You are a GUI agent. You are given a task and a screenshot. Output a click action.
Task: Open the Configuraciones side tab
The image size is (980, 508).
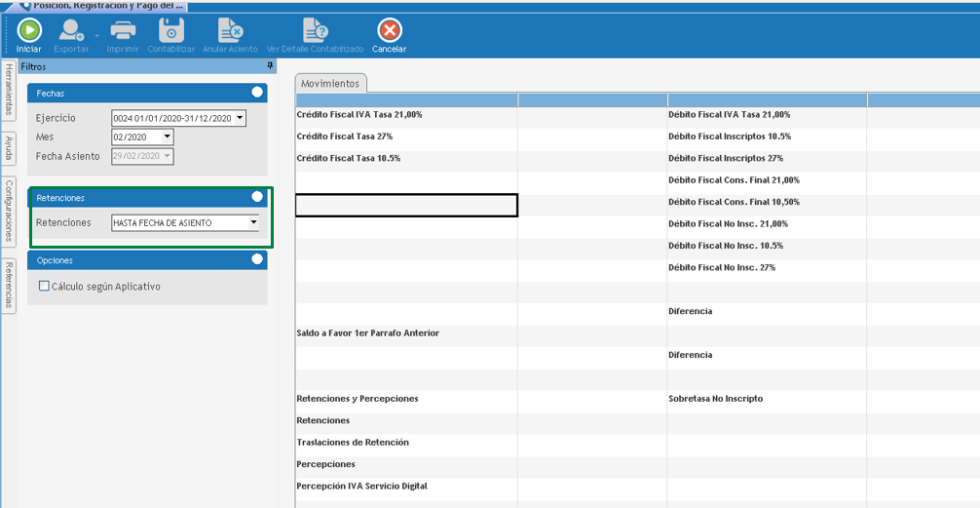(x=9, y=210)
